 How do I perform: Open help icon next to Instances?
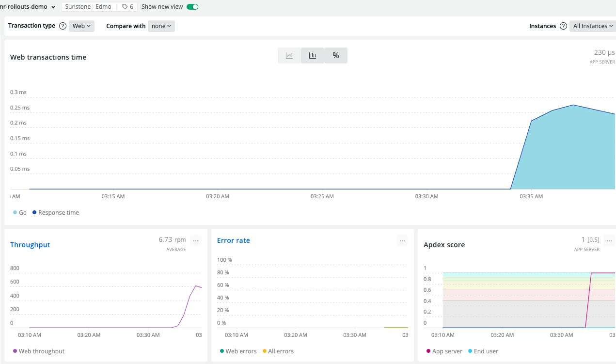(563, 26)
